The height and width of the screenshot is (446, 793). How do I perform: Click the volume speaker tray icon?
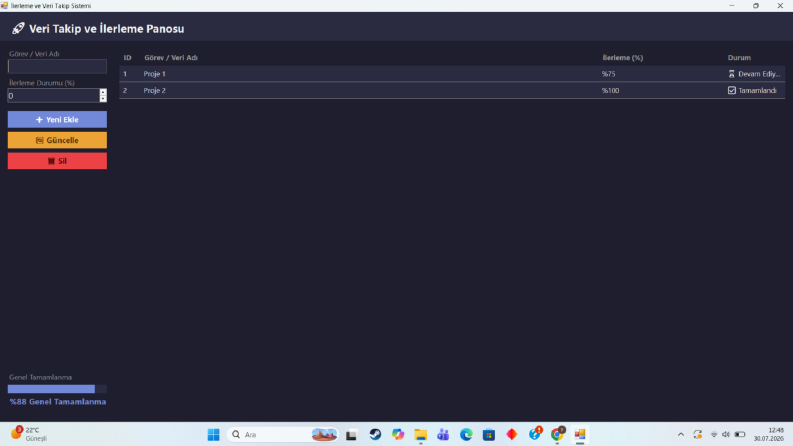point(726,434)
